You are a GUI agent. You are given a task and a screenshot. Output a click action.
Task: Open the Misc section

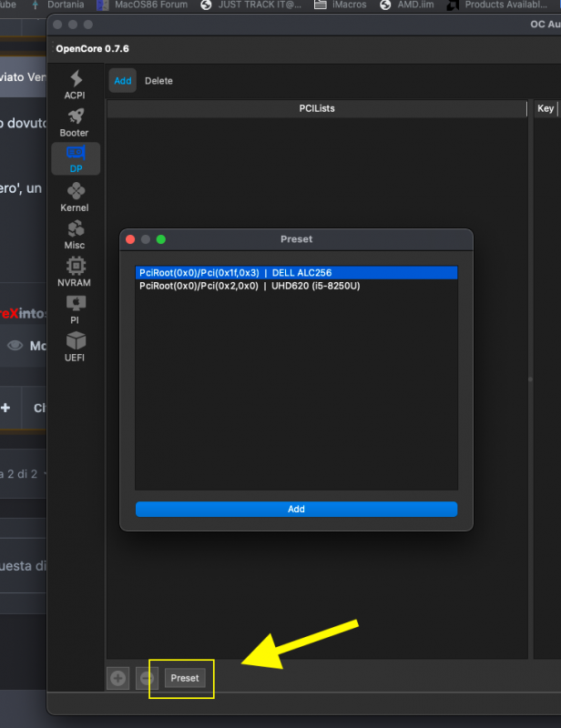pyautogui.click(x=76, y=235)
